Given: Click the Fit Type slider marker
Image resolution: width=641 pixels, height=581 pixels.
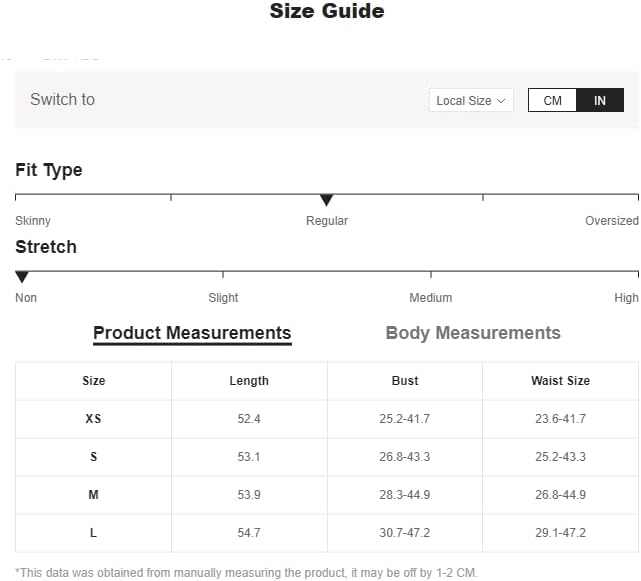Looking at the screenshot, I should pos(326,201).
